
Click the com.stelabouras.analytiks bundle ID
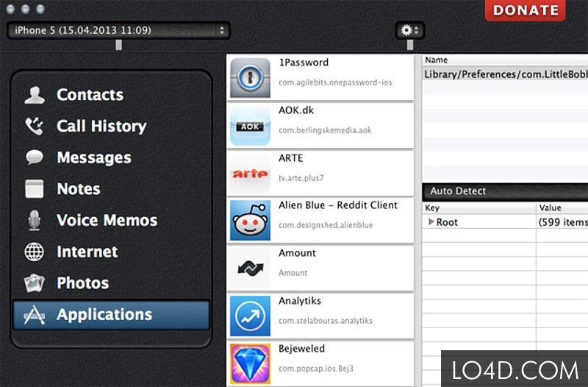(325, 321)
